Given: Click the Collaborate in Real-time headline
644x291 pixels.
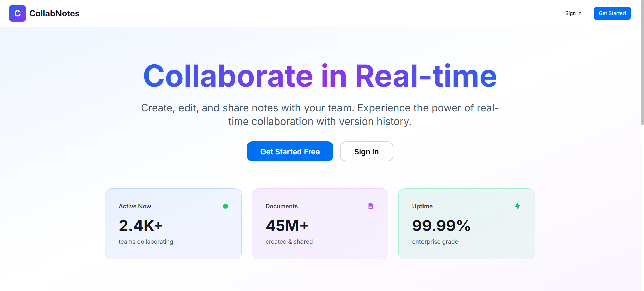Looking at the screenshot, I should point(320,76).
